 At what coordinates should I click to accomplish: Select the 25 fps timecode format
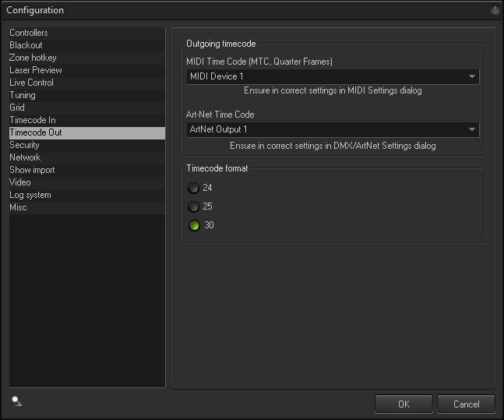193,206
